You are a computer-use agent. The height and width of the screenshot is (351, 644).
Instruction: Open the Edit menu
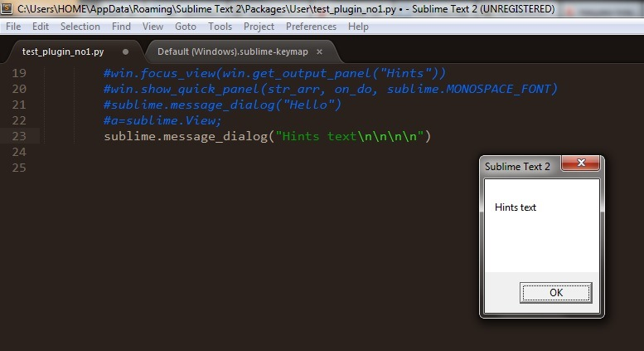point(41,27)
